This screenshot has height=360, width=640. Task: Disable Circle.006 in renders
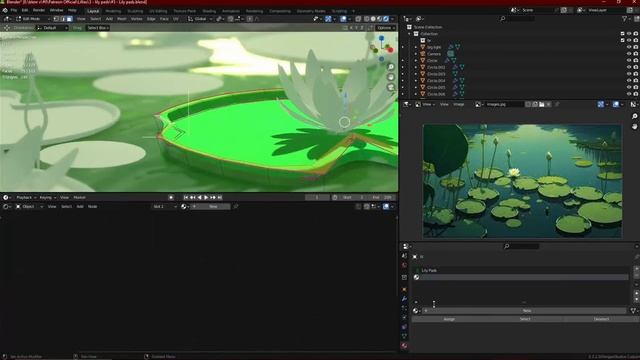point(636,94)
